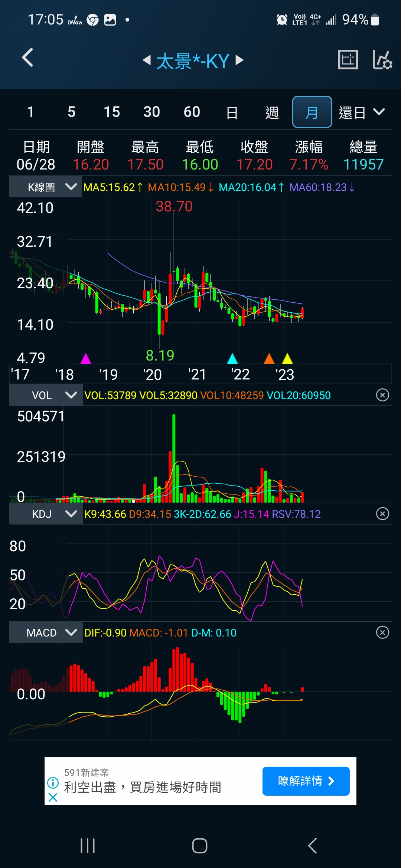401x868 pixels.
Task: Tap the magenta triangle marker on chart
Action: point(86,359)
